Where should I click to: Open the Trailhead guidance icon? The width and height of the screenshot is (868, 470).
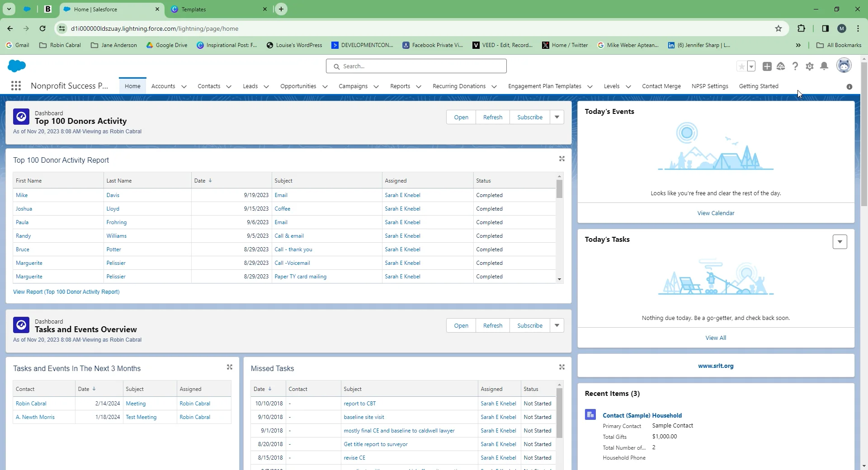point(781,66)
